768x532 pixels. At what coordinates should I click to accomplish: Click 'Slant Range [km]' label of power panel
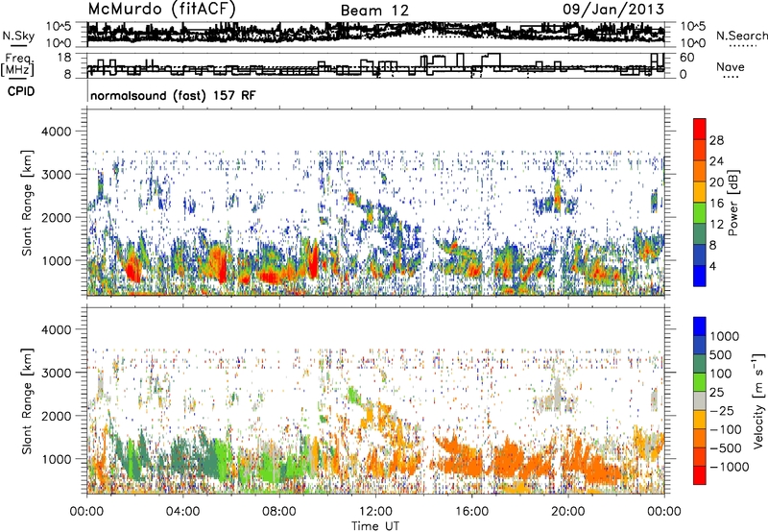coord(27,203)
